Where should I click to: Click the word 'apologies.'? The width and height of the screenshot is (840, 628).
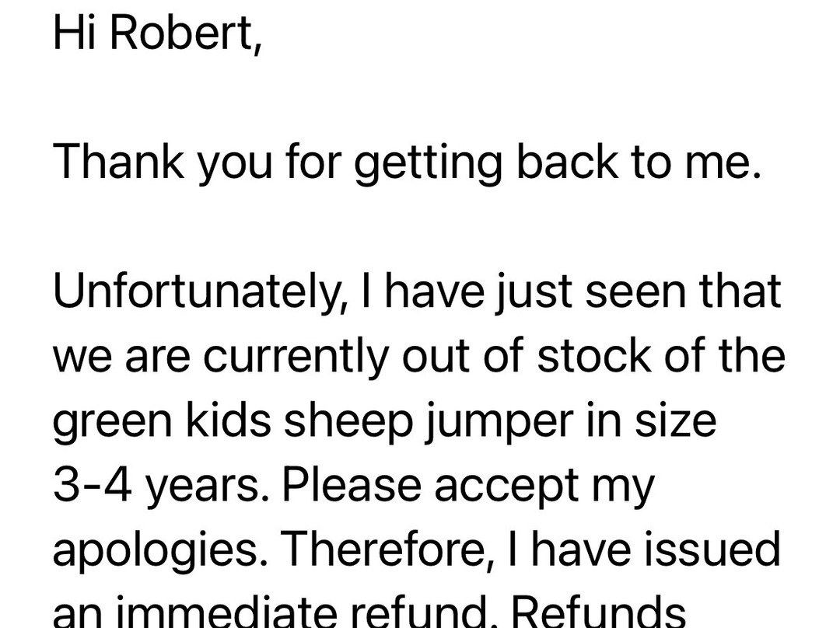point(156,551)
